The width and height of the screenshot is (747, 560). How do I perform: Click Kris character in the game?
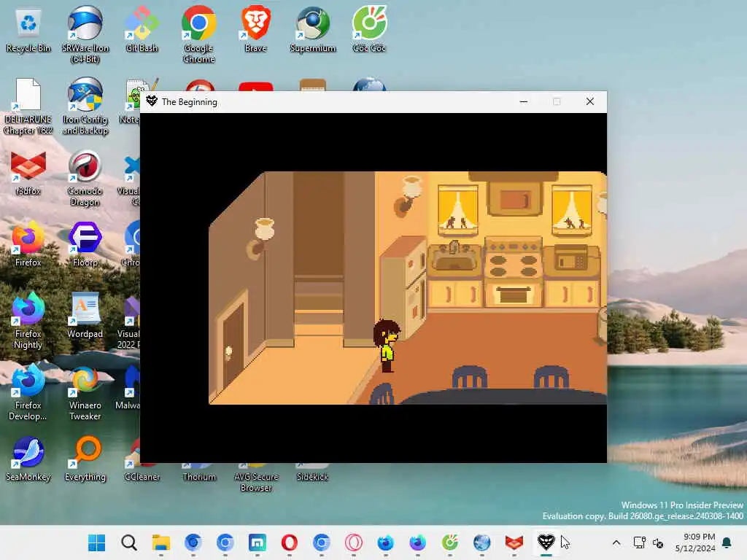(387, 345)
